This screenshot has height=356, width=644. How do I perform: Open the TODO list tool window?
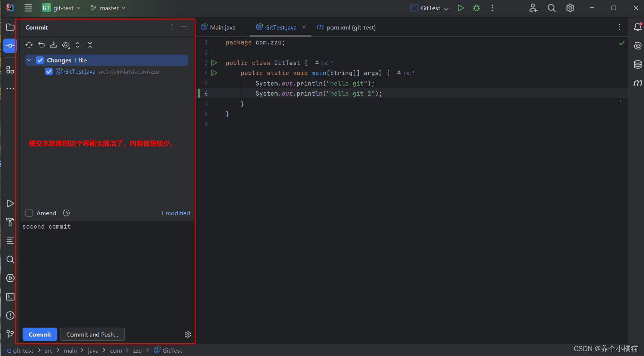coord(10,241)
